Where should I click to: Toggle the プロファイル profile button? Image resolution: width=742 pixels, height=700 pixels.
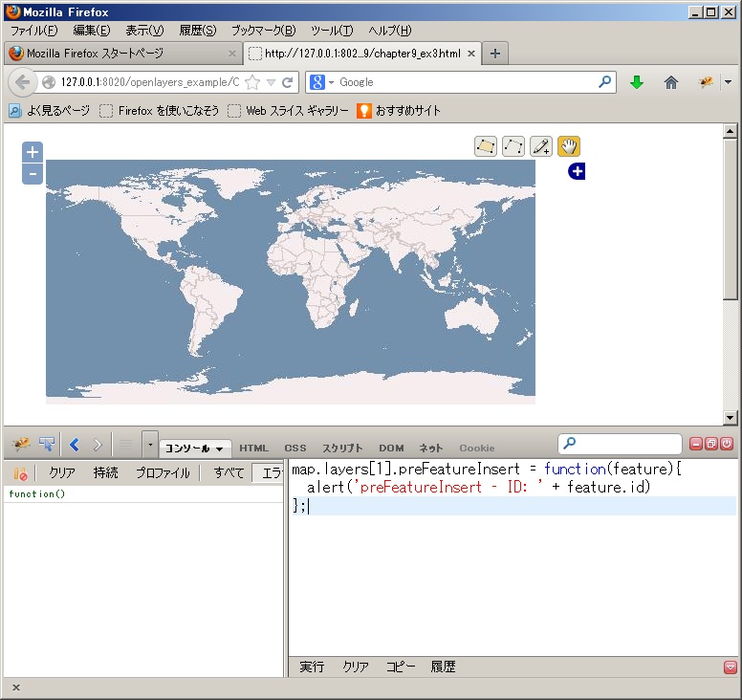click(162, 472)
